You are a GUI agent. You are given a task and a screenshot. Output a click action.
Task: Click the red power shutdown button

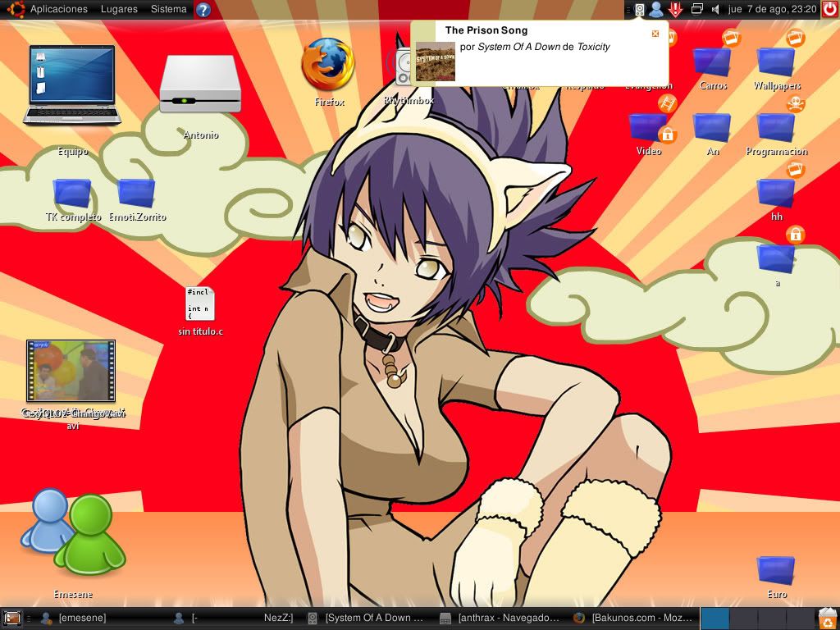[x=830, y=9]
